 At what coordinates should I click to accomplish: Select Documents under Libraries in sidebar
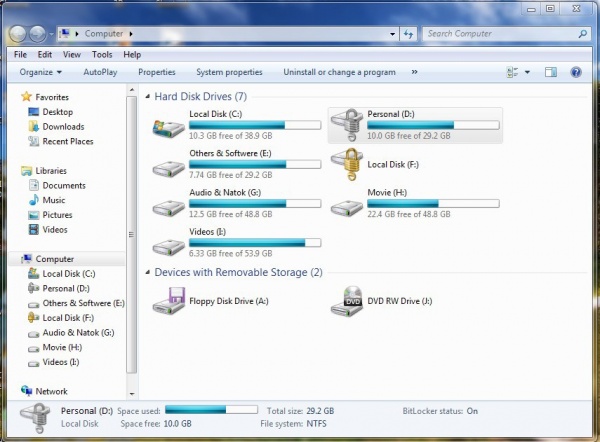coord(57,185)
